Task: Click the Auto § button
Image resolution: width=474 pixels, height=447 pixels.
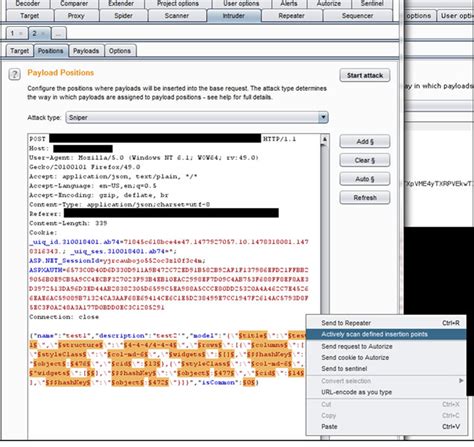Action: click(365, 179)
